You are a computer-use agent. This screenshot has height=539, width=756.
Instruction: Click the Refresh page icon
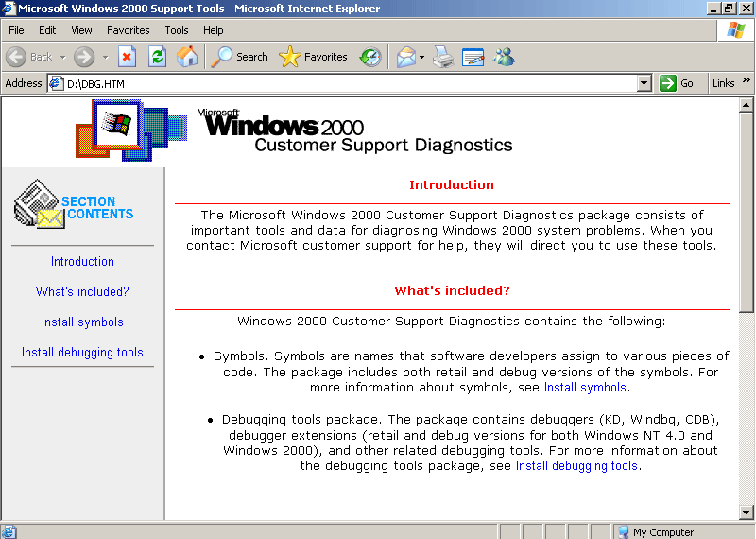(x=157, y=57)
